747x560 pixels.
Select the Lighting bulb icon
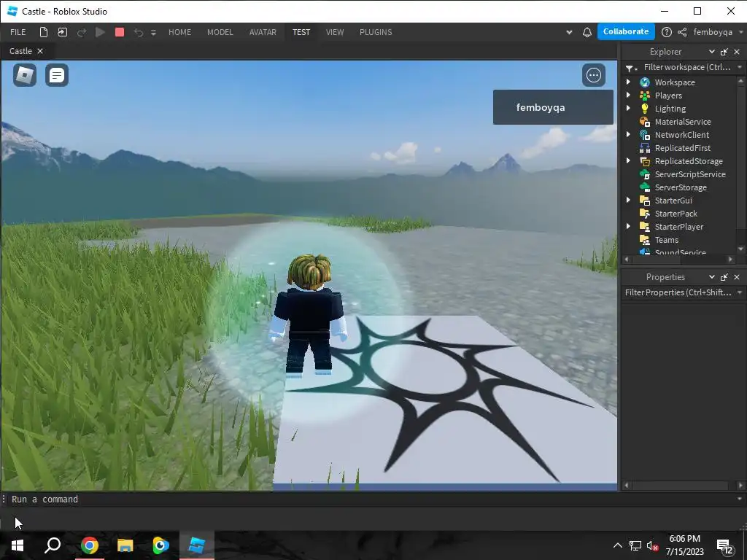pyautogui.click(x=645, y=109)
